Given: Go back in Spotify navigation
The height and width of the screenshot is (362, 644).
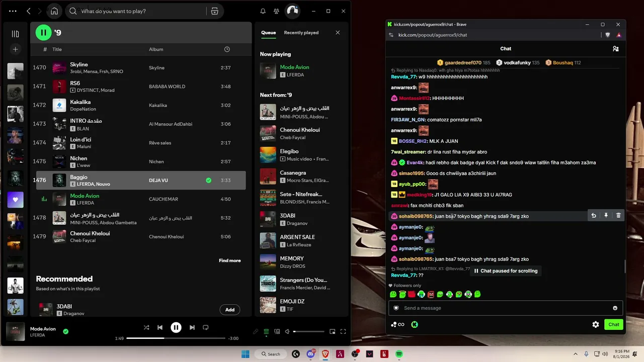Looking at the screenshot, I should click(x=29, y=11).
